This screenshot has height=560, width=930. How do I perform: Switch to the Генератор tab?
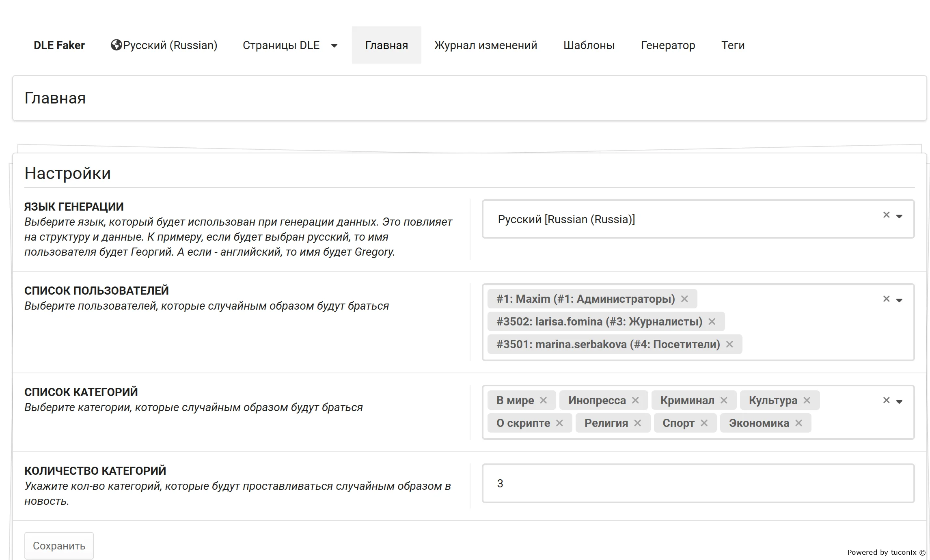[x=668, y=45]
